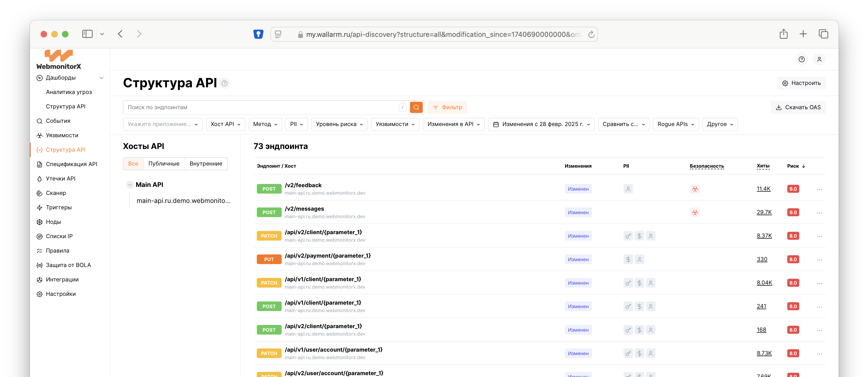Select the Публичные hosts filter
The height and width of the screenshot is (377, 868).
coord(164,164)
